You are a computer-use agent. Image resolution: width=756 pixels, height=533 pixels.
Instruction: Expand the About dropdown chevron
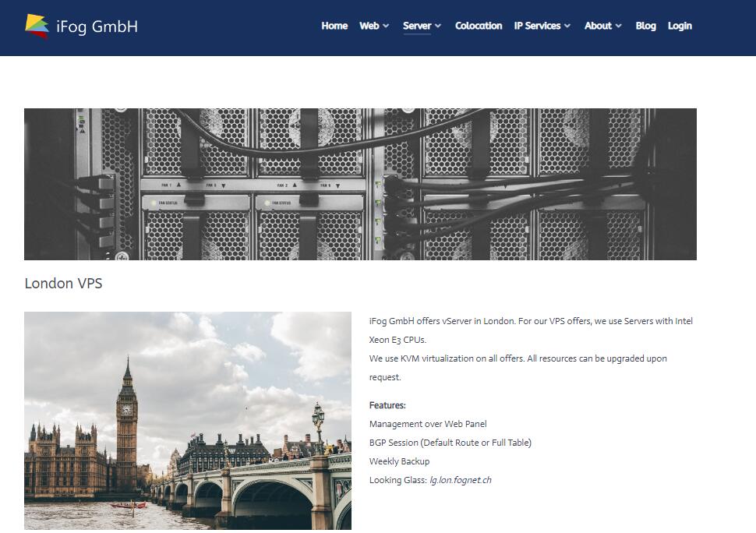click(619, 26)
